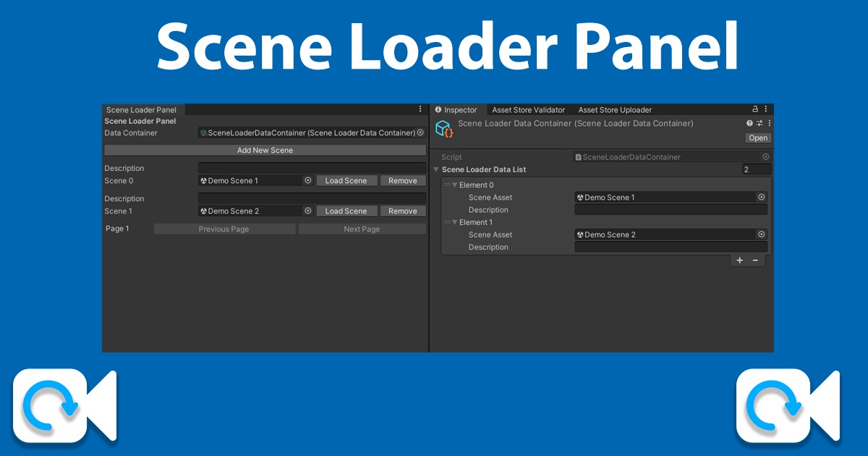Collapse the Element 1 foldout

click(x=455, y=222)
